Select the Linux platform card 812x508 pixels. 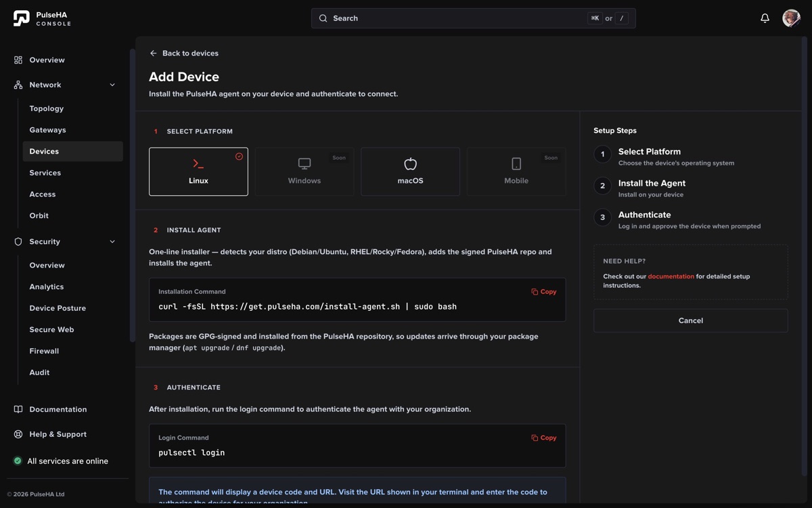click(198, 171)
